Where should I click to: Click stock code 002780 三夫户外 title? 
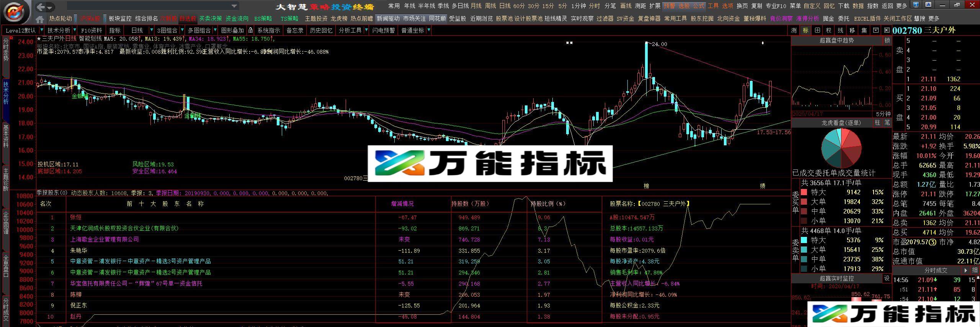(924, 30)
